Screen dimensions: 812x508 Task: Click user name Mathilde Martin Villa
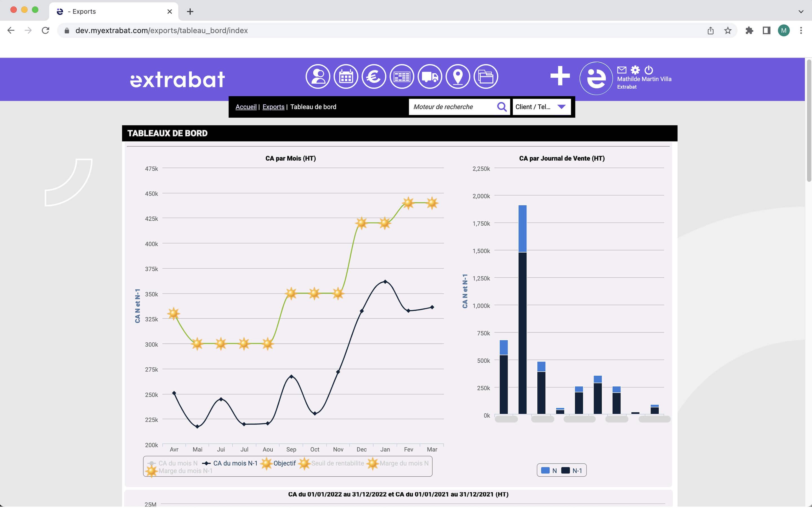pyautogui.click(x=644, y=79)
